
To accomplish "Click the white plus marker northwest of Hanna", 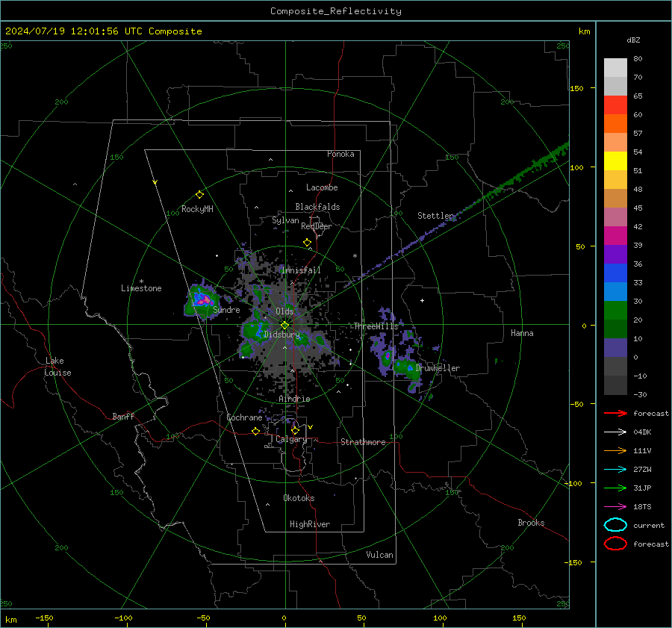I will pos(422,300).
